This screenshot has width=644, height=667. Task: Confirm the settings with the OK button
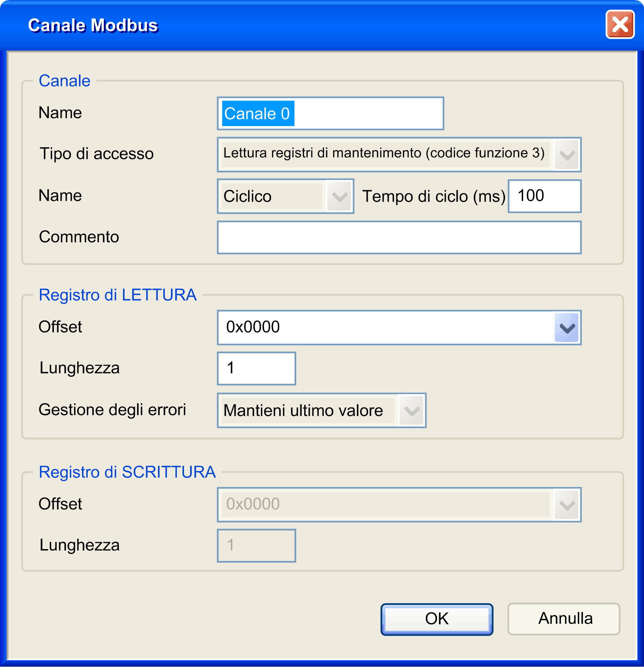pyautogui.click(x=437, y=619)
